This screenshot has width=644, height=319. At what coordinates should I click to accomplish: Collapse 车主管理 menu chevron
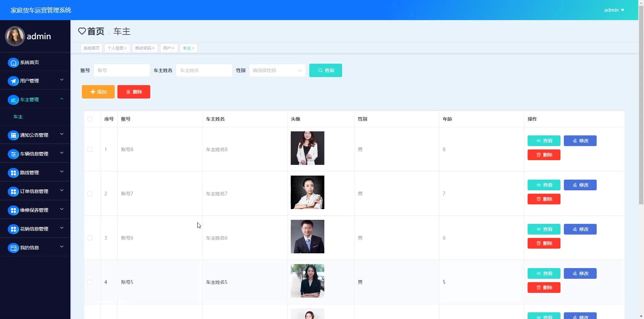click(x=62, y=99)
